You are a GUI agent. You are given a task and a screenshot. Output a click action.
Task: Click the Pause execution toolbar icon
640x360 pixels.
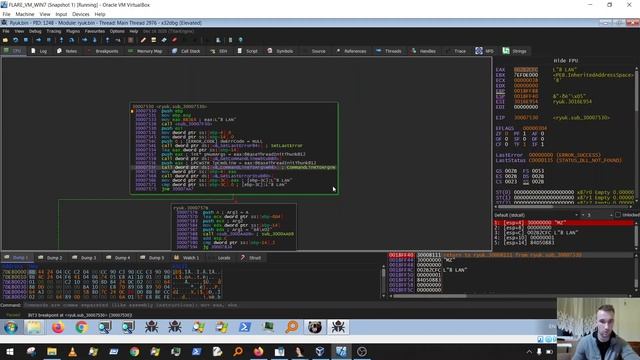coord(49,40)
